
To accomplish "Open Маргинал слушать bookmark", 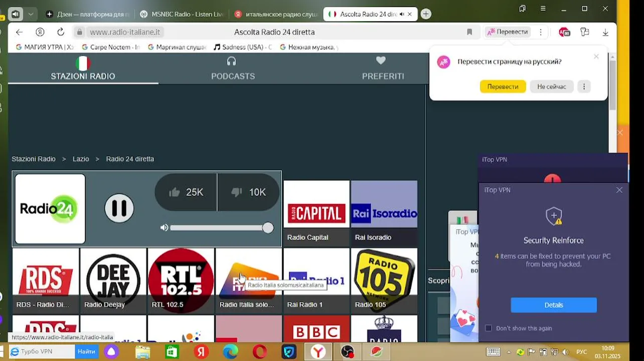I will click(x=177, y=47).
